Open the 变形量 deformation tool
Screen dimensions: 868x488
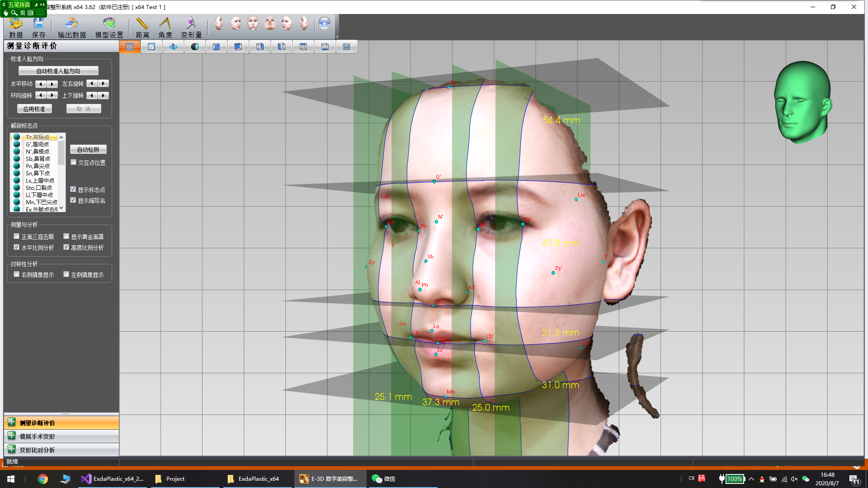[191, 27]
